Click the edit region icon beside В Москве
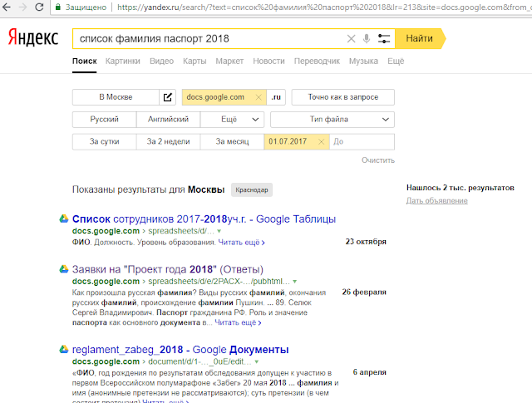 coord(168,97)
